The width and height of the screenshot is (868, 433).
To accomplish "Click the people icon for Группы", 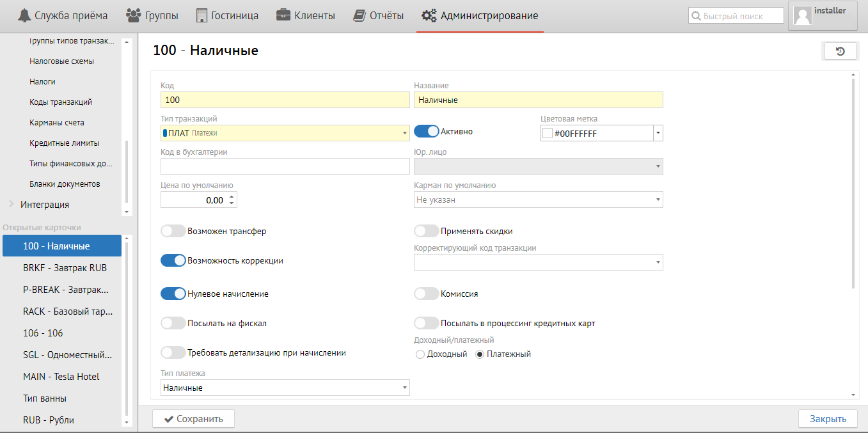I will [x=133, y=15].
